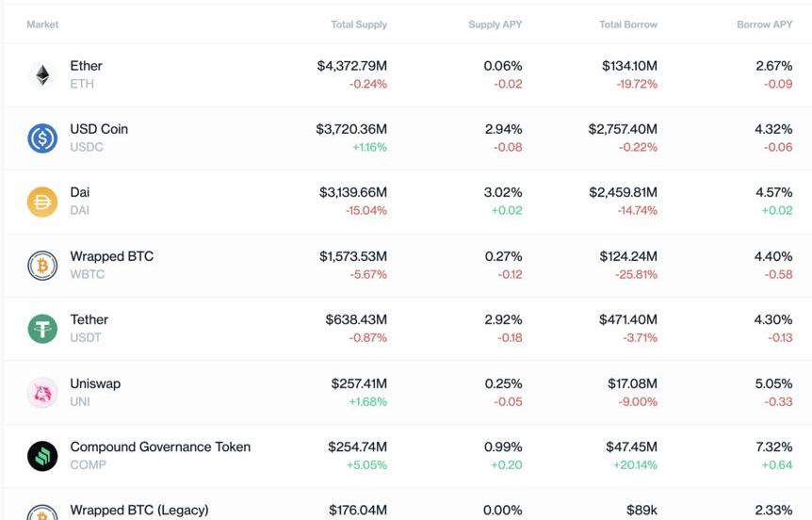
Task: Click the Uniswap pink unicorn icon
Action: tap(42, 393)
